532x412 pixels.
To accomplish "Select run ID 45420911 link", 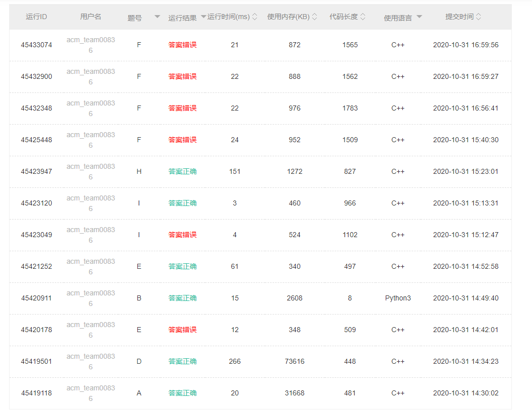I will coord(36,298).
